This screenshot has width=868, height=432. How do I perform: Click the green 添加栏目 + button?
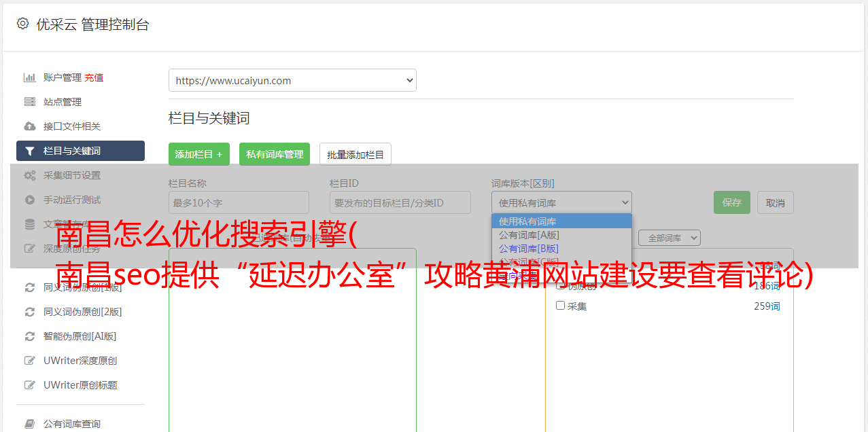pos(199,154)
